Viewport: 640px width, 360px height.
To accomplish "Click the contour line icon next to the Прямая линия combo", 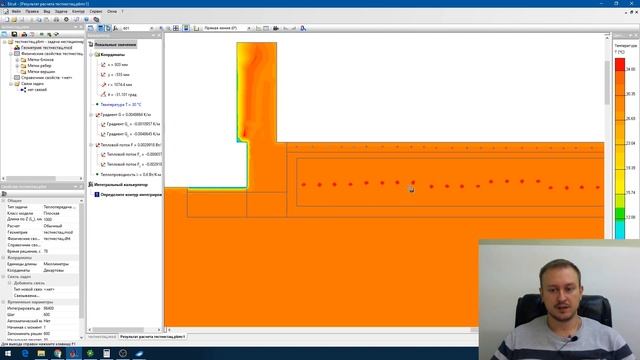I will (x=197, y=28).
